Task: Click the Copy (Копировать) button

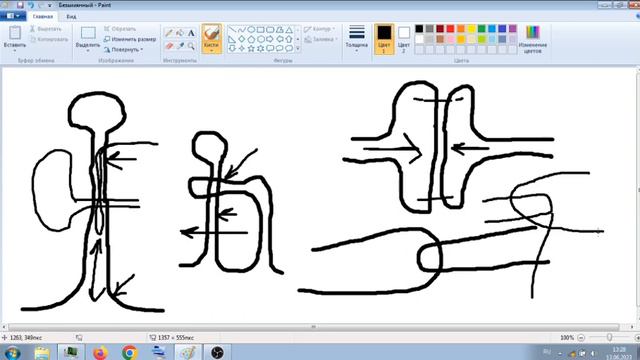Action: (x=49, y=40)
